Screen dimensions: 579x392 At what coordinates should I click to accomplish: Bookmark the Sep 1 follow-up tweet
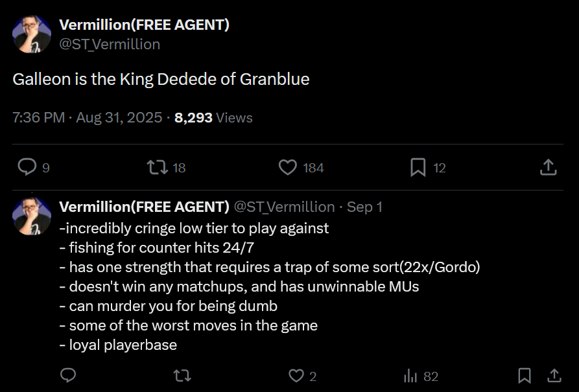click(525, 376)
